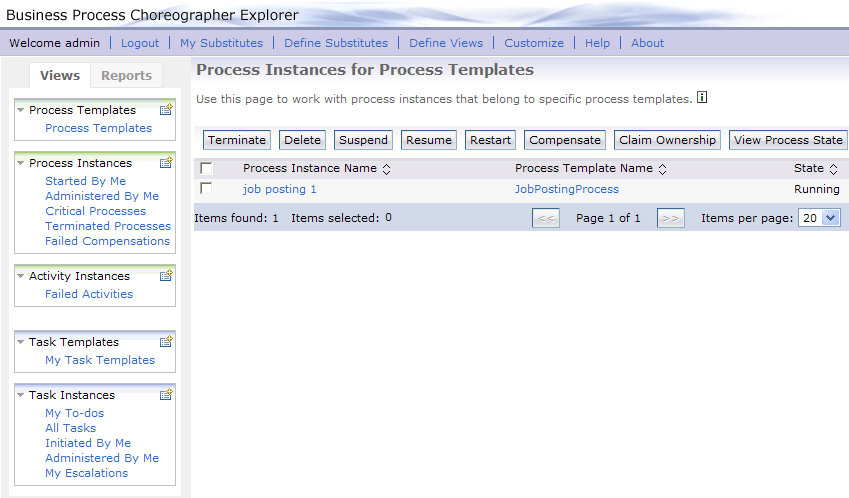Viewport: 849px width, 498px height.
Task: Open Define Substitutes
Action: (x=336, y=43)
